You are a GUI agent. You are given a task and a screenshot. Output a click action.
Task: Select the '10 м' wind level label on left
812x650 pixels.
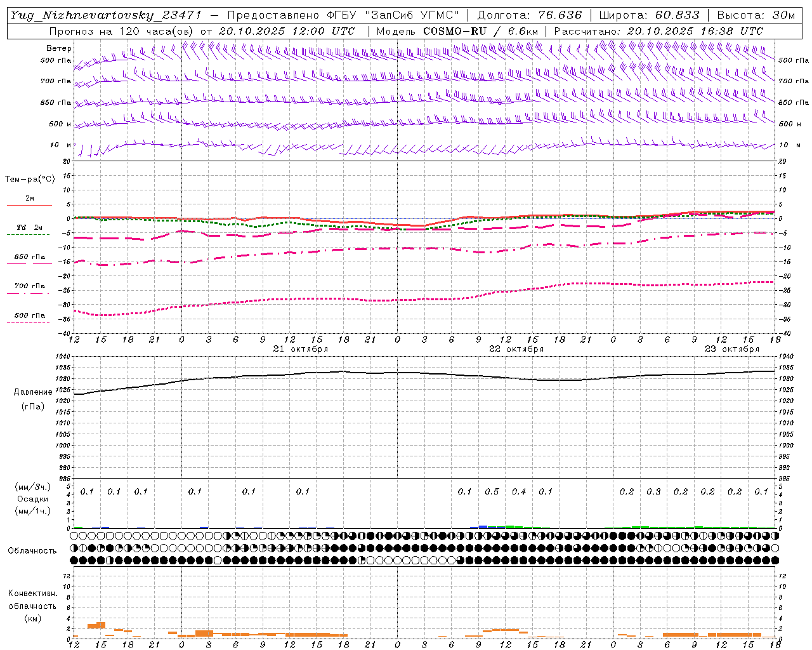coord(61,145)
